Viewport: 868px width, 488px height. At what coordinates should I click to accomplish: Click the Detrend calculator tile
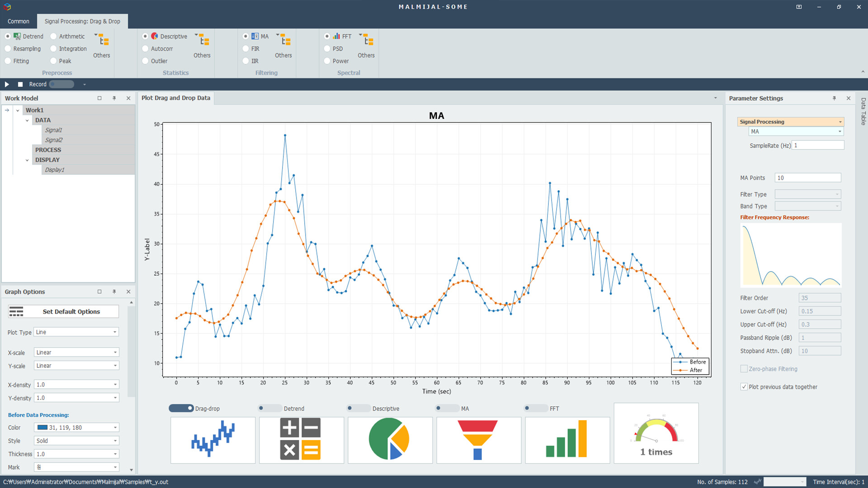click(301, 440)
